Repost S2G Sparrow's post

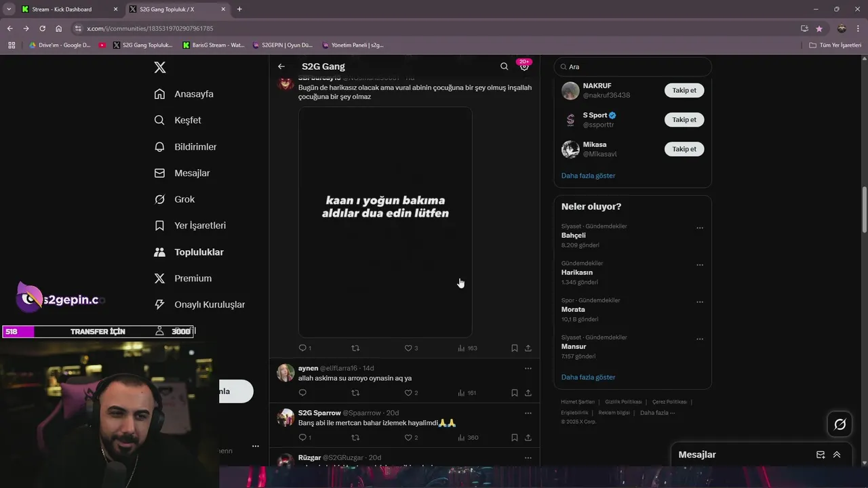(355, 437)
